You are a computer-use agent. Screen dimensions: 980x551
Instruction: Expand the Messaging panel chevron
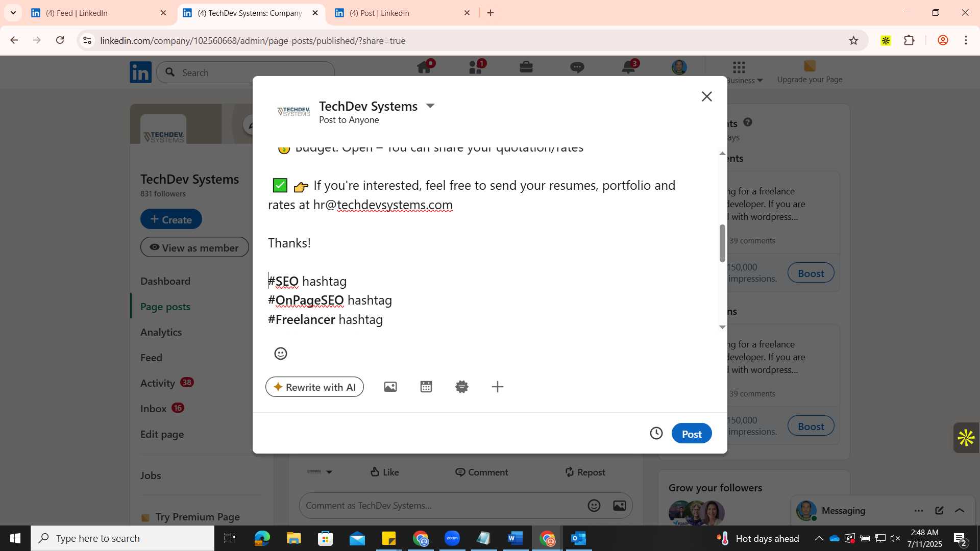click(x=960, y=510)
